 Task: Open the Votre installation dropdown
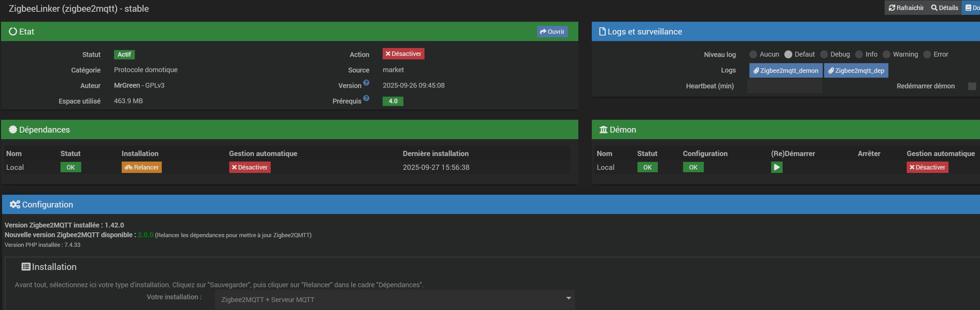tap(394, 299)
